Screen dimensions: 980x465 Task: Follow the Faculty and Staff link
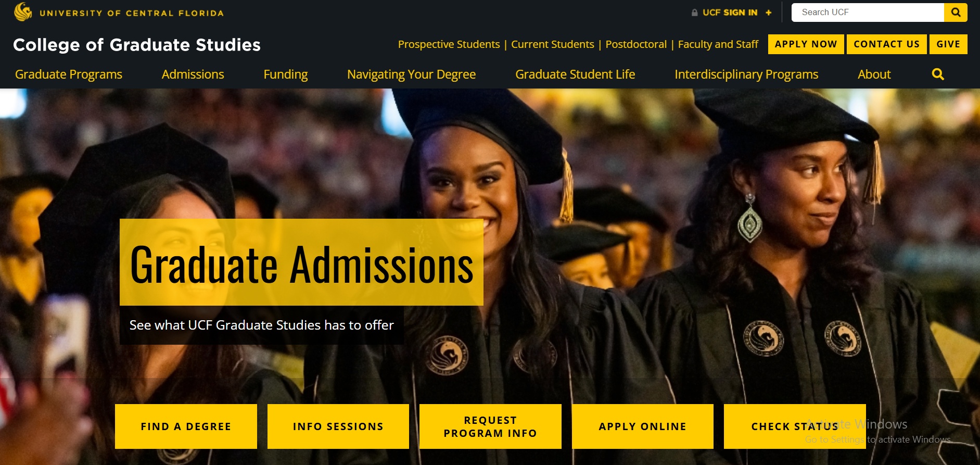coord(718,44)
